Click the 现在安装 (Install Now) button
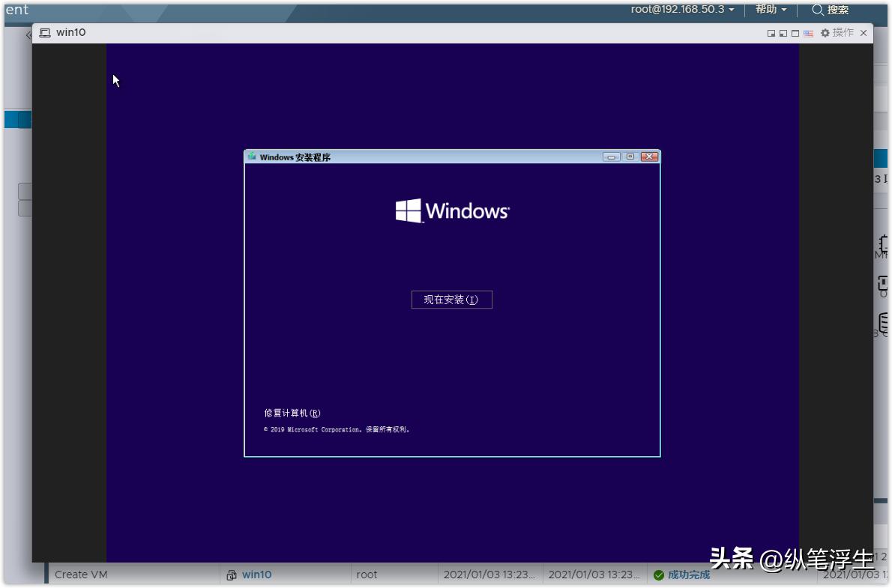This screenshot has width=892, height=588. coord(451,299)
